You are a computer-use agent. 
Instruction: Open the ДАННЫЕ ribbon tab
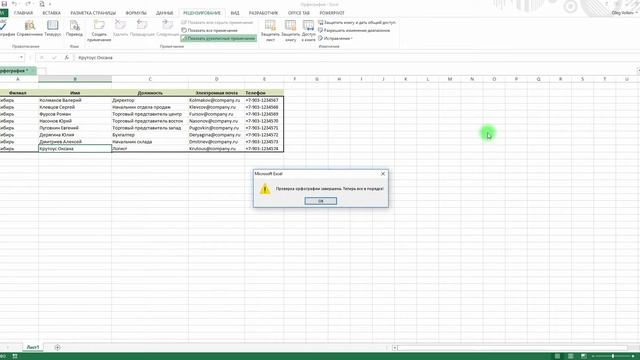tap(164, 13)
